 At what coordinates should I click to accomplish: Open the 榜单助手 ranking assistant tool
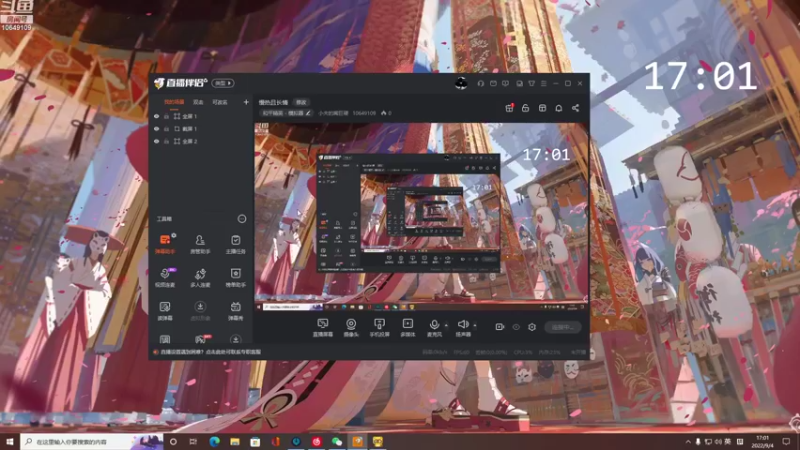click(235, 277)
